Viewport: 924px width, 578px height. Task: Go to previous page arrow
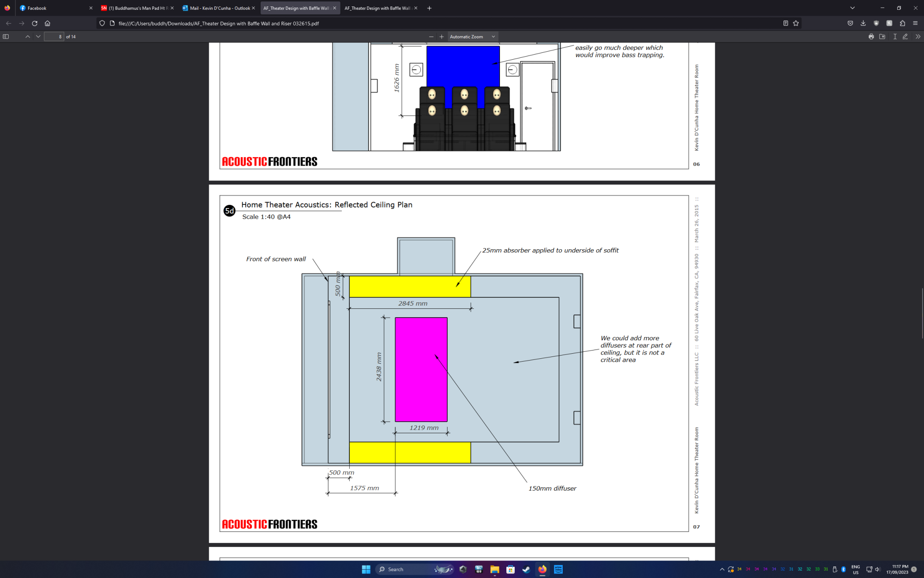pyautogui.click(x=28, y=37)
